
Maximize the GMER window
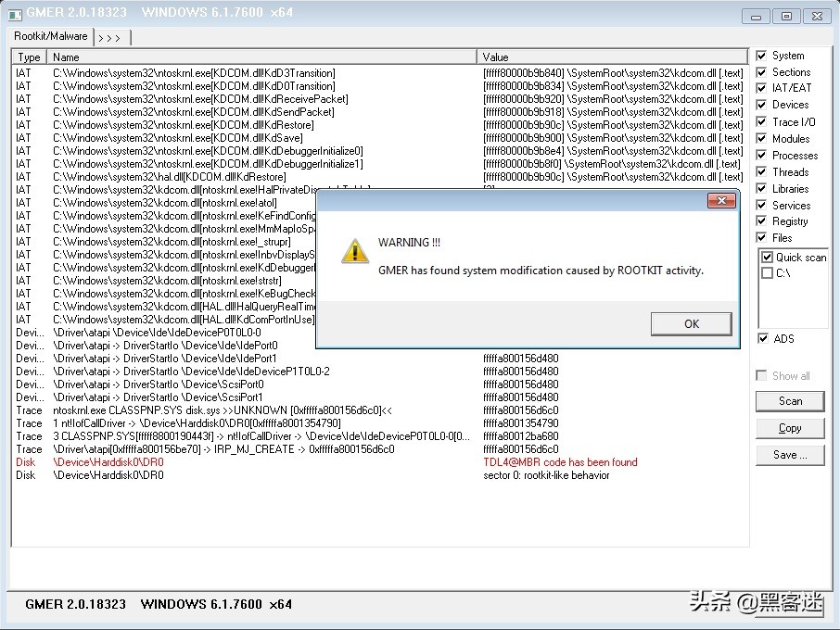pos(786,17)
